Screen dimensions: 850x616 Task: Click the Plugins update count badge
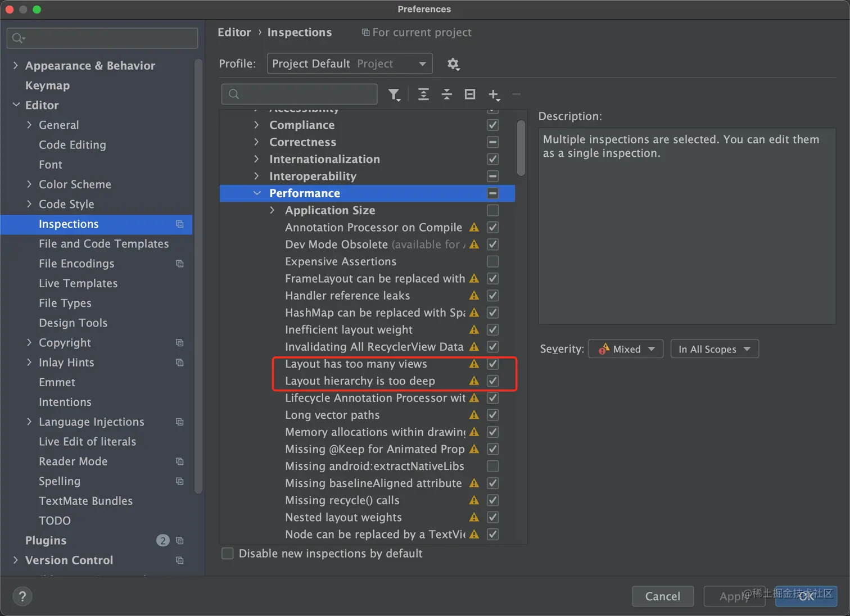coord(162,541)
